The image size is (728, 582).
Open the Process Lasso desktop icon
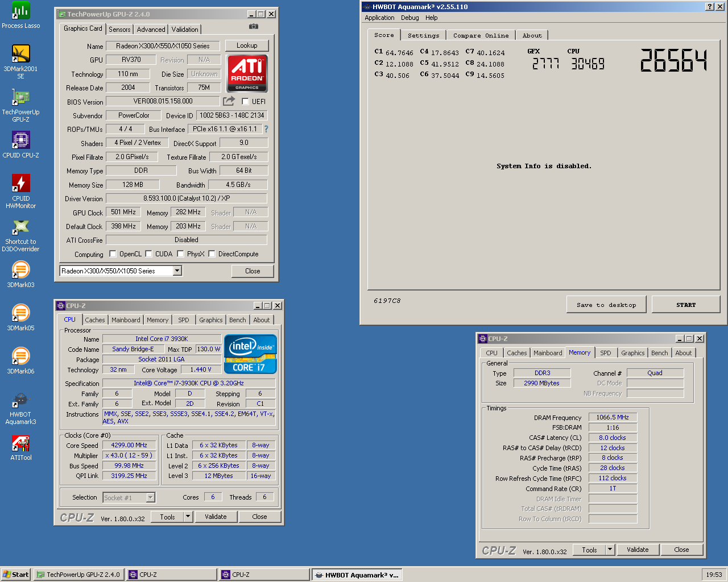(x=20, y=15)
